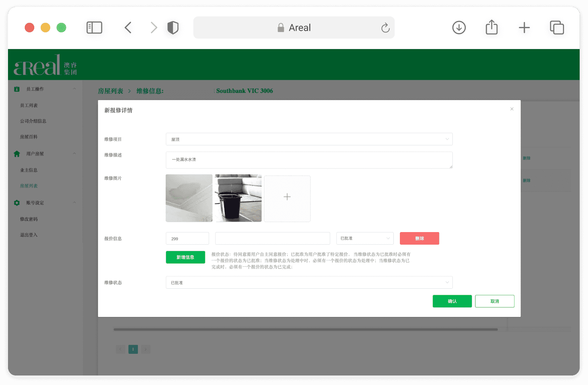Open the 维修项目 dropdown showing 屋顶
Image resolution: width=588 pixels, height=385 pixels.
coord(309,139)
